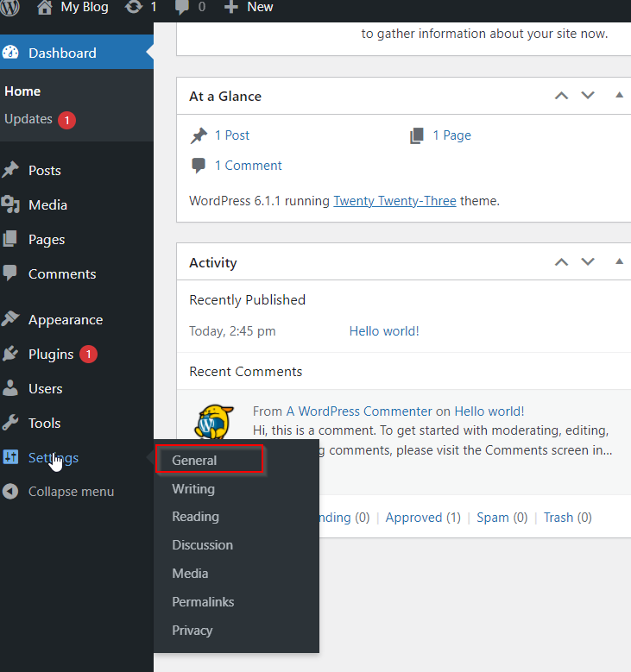Open Pages menu label
The width and height of the screenshot is (631, 672).
pyautogui.click(x=47, y=240)
